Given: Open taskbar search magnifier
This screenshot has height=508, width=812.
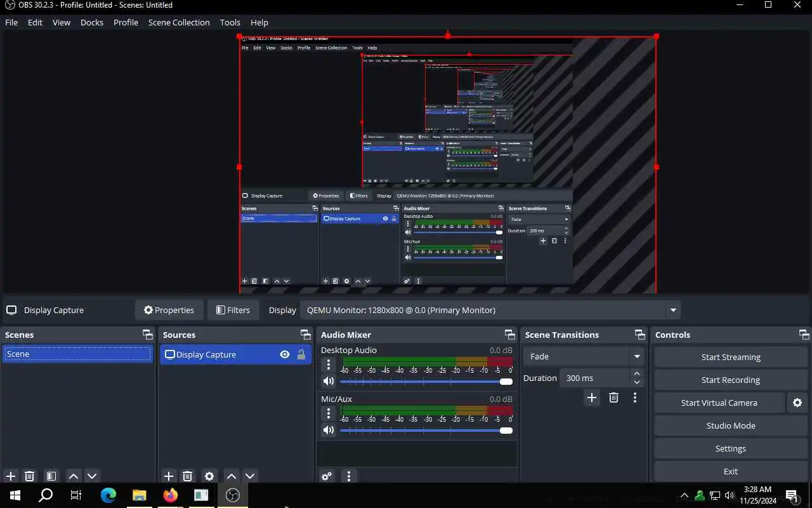Looking at the screenshot, I should 46,495.
